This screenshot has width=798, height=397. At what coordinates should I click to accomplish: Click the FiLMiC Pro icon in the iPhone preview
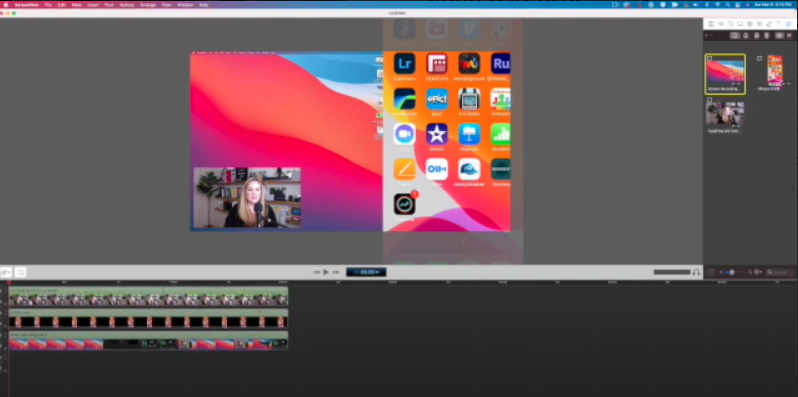coord(437,64)
